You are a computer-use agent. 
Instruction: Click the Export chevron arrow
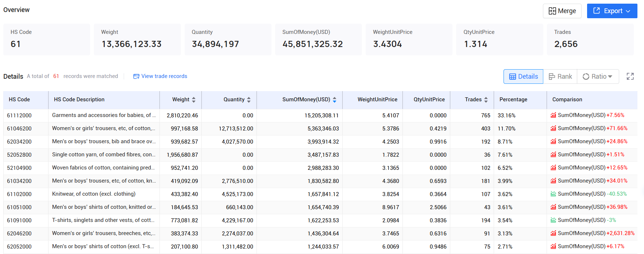tap(628, 11)
